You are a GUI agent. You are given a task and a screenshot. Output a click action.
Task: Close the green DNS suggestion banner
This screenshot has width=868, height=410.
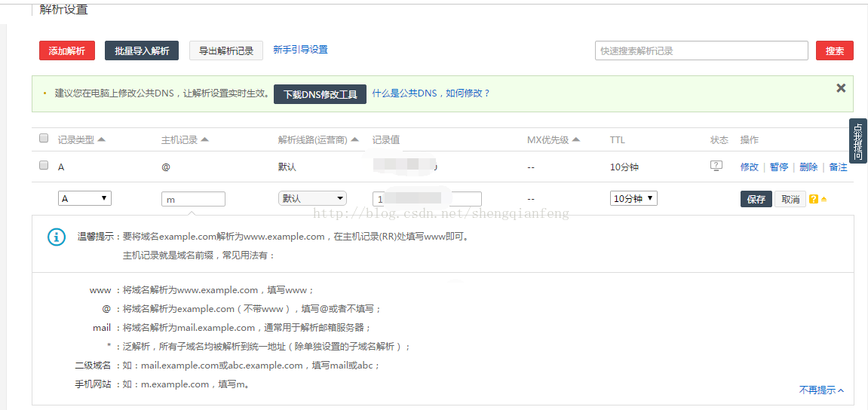coord(841,88)
